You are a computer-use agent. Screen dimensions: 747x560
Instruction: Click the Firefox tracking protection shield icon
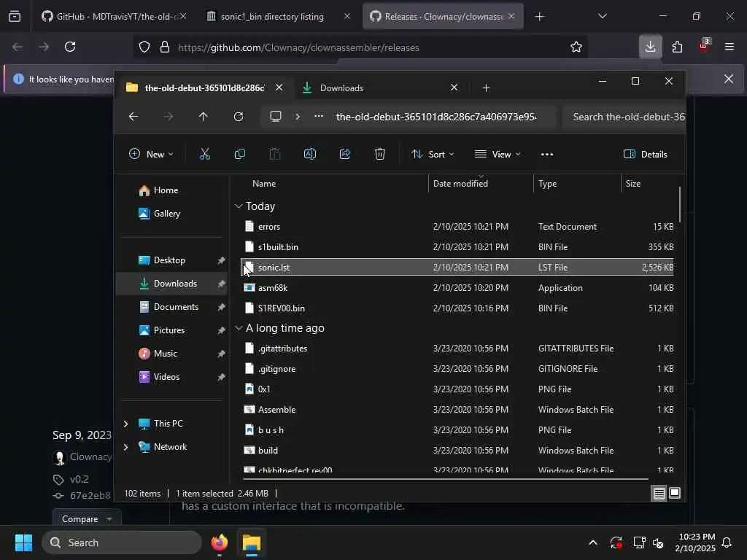(x=144, y=47)
